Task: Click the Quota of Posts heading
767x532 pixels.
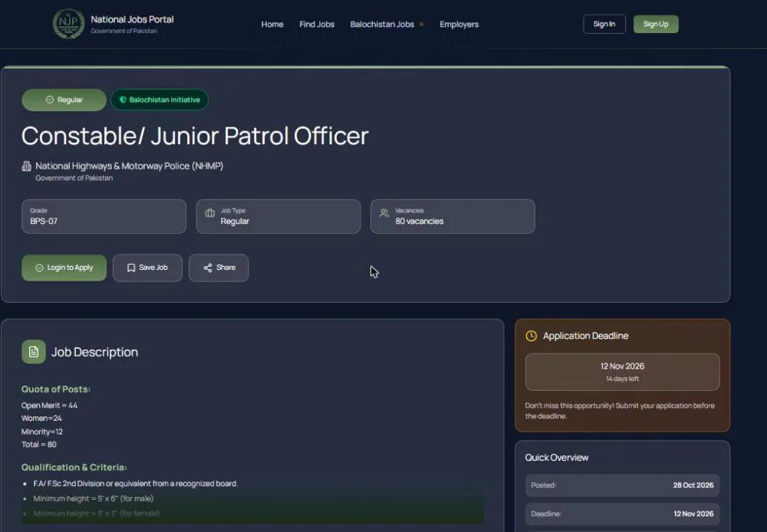Action: pyautogui.click(x=56, y=389)
